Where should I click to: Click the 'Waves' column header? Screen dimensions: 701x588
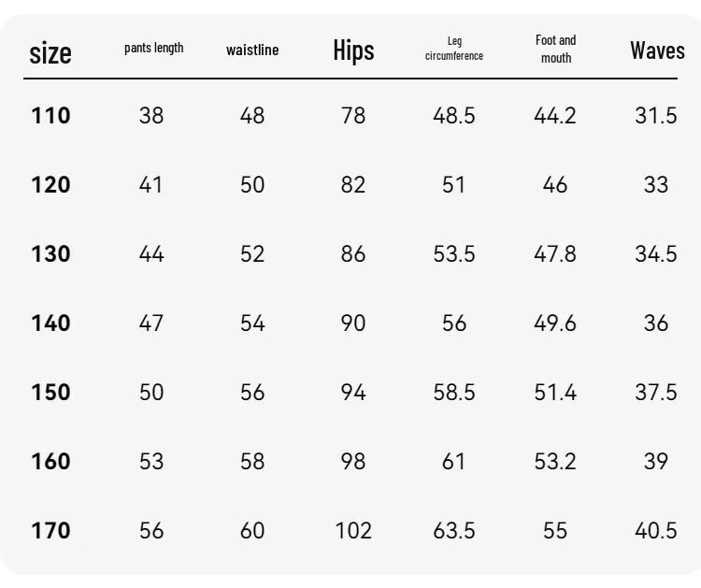click(657, 50)
